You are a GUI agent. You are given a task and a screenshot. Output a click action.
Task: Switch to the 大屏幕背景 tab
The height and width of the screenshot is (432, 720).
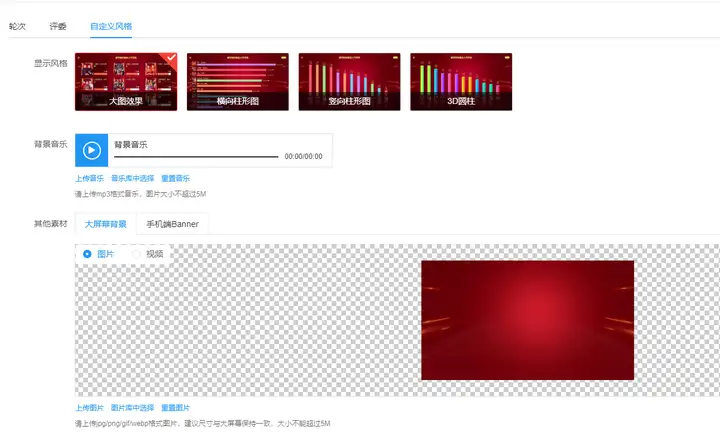tap(106, 224)
